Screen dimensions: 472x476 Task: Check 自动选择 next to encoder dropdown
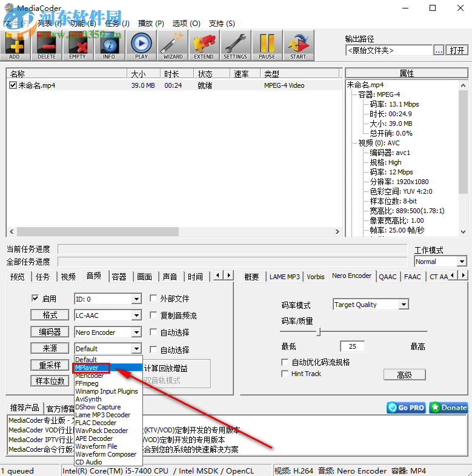[153, 332]
